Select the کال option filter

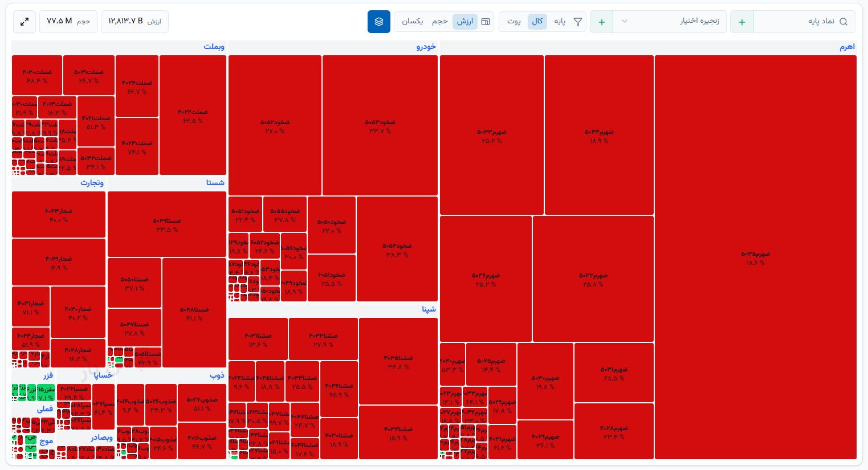click(537, 22)
